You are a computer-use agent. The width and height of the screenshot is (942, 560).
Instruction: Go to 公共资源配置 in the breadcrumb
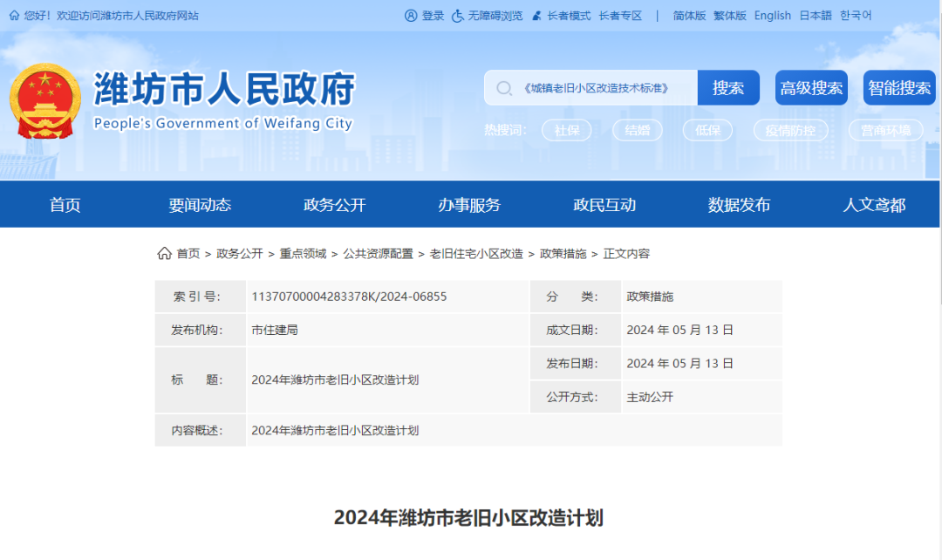378,254
